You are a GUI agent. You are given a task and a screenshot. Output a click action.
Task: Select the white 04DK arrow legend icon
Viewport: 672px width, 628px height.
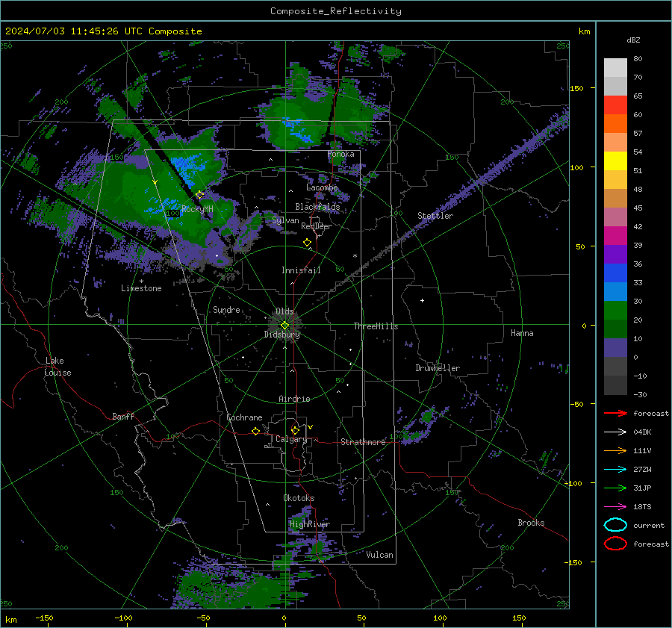coord(615,432)
